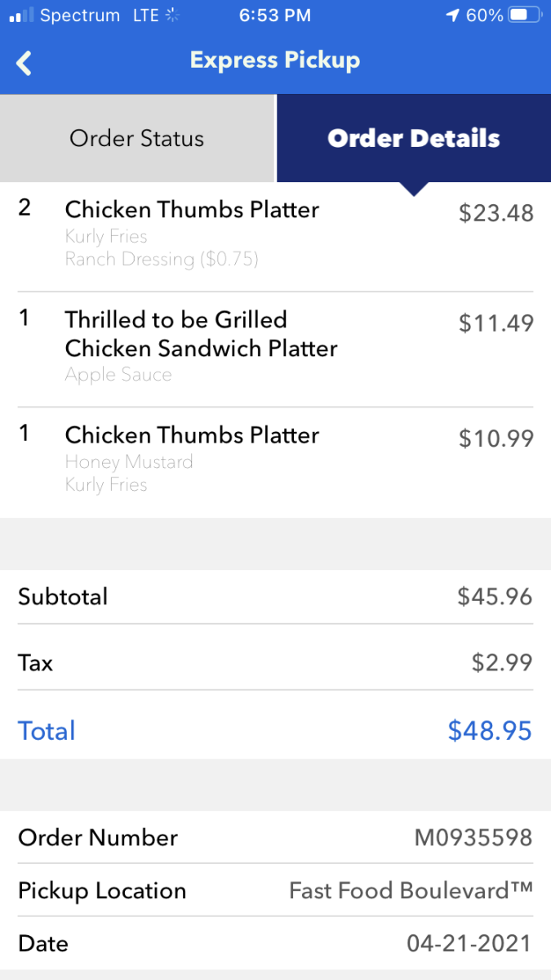Image resolution: width=551 pixels, height=980 pixels.
Task: Tap the back arrow icon
Action: click(24, 62)
